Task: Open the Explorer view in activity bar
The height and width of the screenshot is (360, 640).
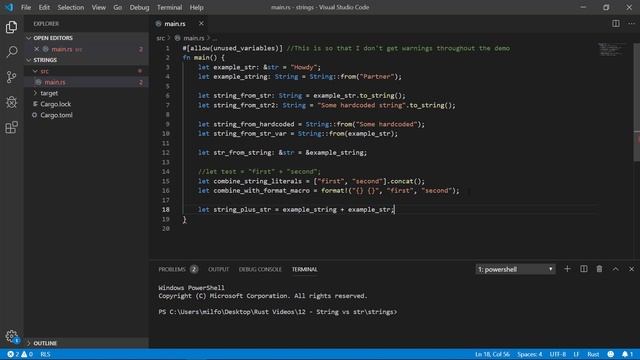Action: click(11, 27)
